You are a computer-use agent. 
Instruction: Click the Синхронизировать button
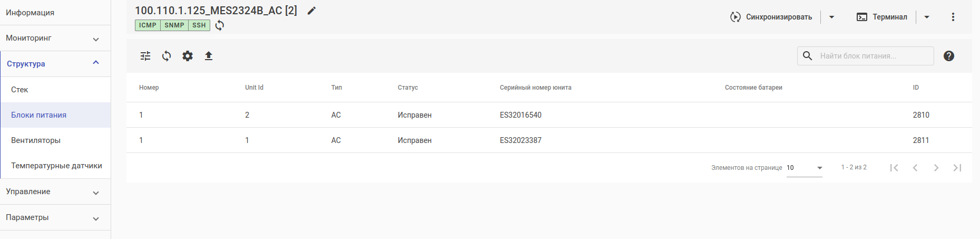(771, 17)
